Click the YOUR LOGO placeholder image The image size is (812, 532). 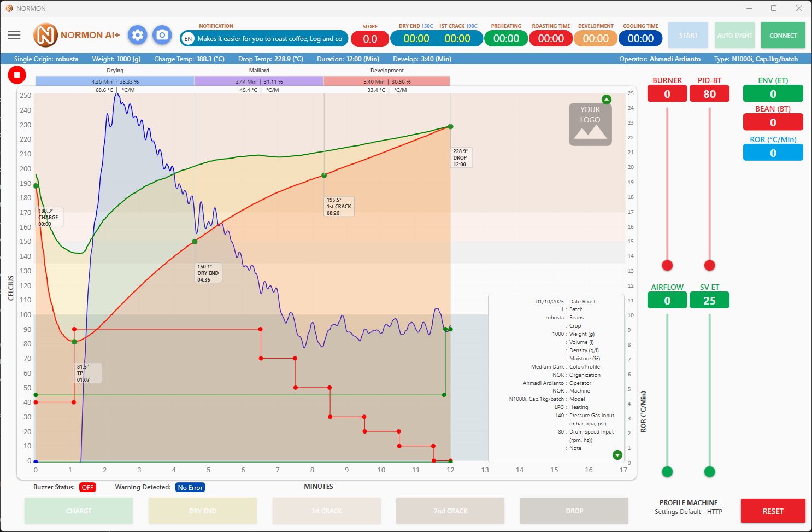(590, 124)
